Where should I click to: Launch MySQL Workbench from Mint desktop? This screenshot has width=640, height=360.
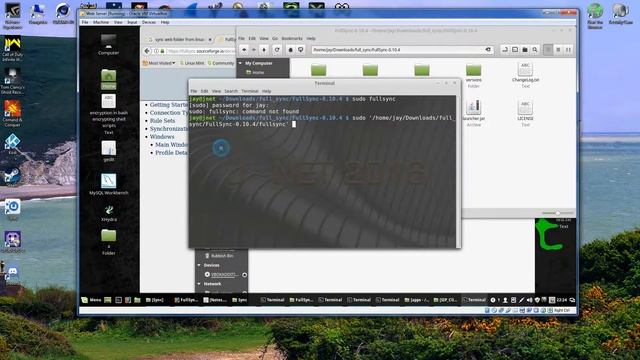[x=109, y=184]
